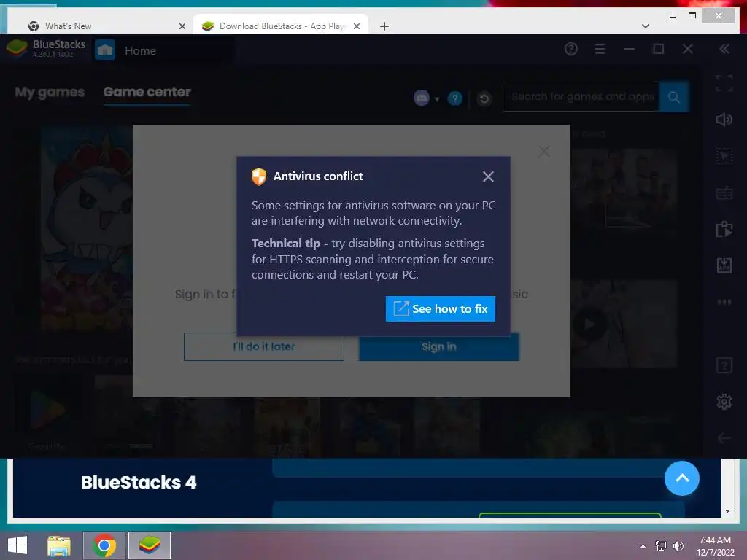Select the Download BlueStacks Chrome tab
This screenshot has width=747, height=560.
pos(280,26)
